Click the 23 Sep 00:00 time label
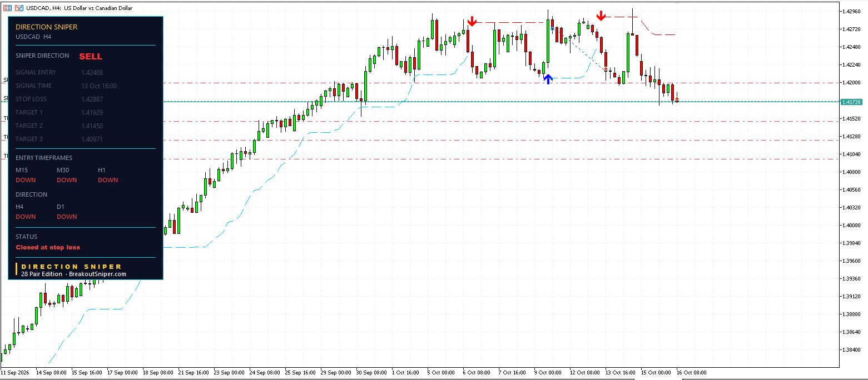 pos(229,373)
